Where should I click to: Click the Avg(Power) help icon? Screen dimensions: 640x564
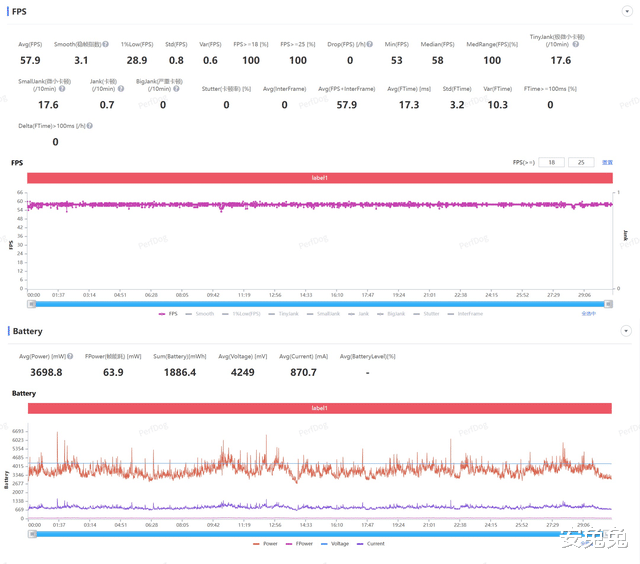[70, 356]
